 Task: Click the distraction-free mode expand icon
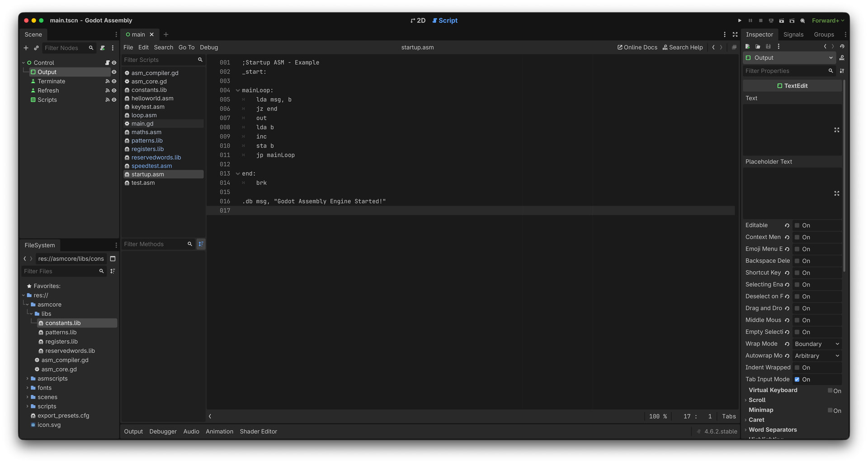pyautogui.click(x=735, y=34)
